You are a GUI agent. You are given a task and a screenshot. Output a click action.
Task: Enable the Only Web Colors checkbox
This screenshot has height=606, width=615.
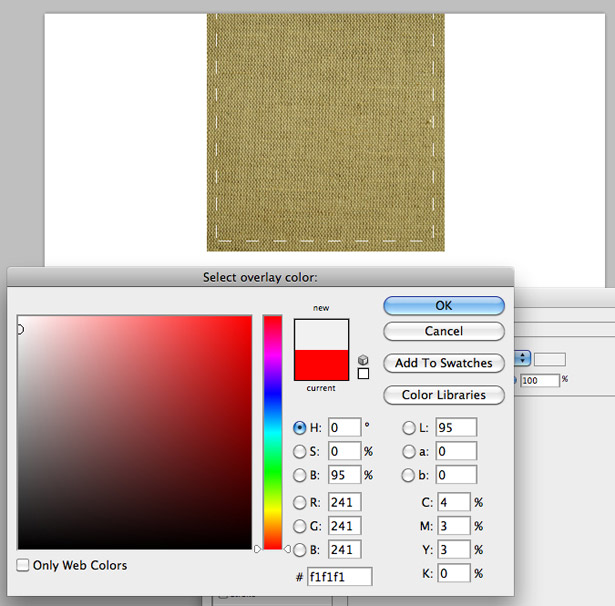coord(23,565)
